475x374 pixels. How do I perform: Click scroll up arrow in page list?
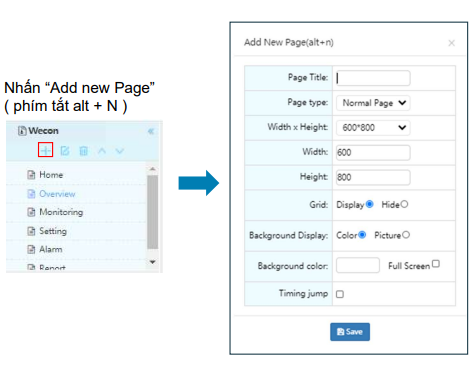point(152,169)
